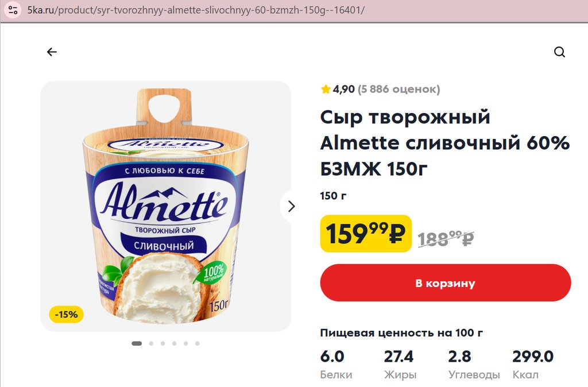This screenshot has width=588, height=387.
Task: Go back using the left arrow
Action: pos(52,52)
